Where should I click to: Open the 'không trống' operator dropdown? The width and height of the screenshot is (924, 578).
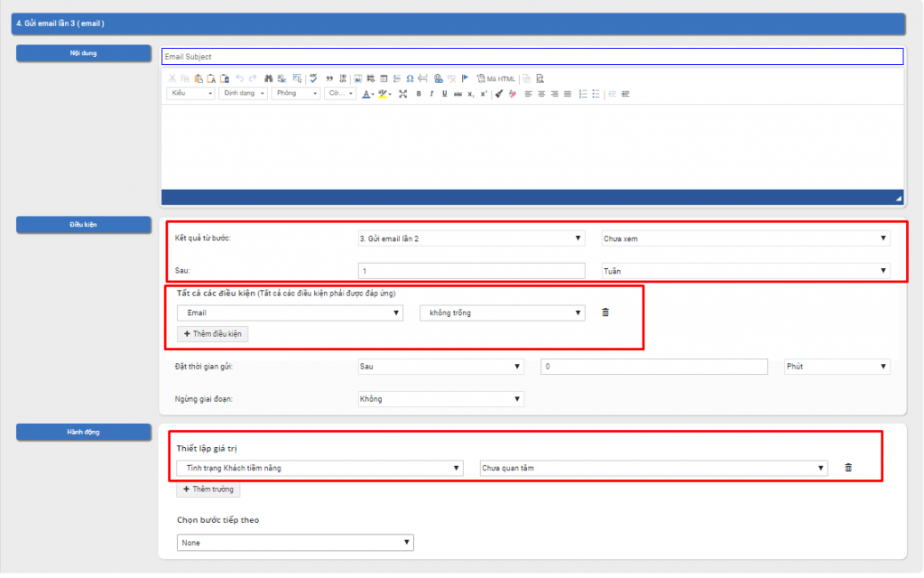(502, 312)
